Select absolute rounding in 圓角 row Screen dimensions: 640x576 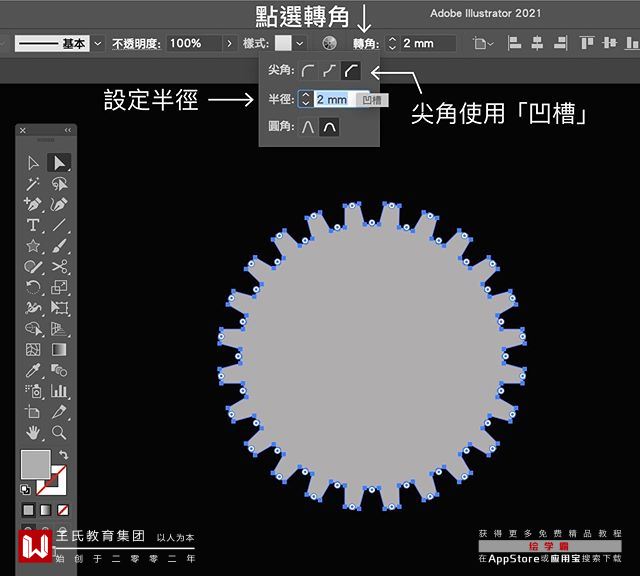pos(308,127)
